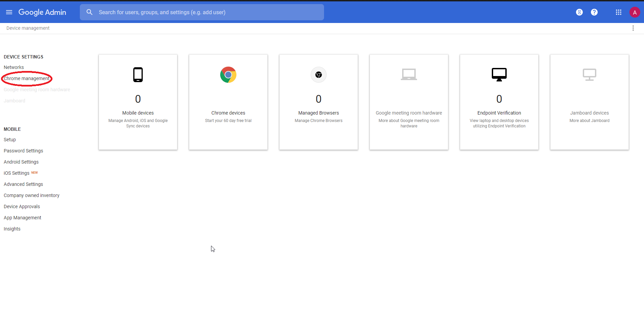Viewport: 644px width, 317px height.
Task: Select the Jamboard sidebar link
Action: [x=15, y=101]
